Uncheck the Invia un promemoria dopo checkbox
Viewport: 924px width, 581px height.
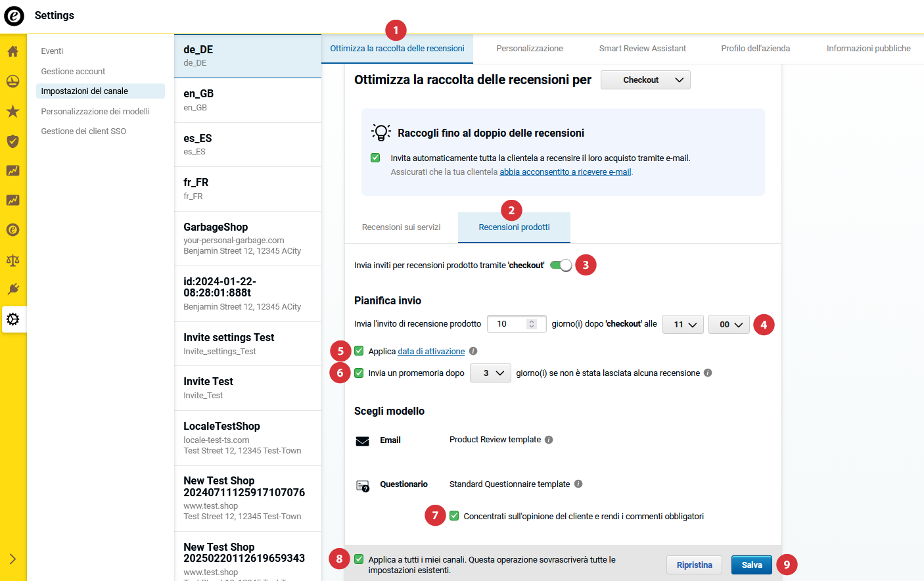[x=359, y=373]
